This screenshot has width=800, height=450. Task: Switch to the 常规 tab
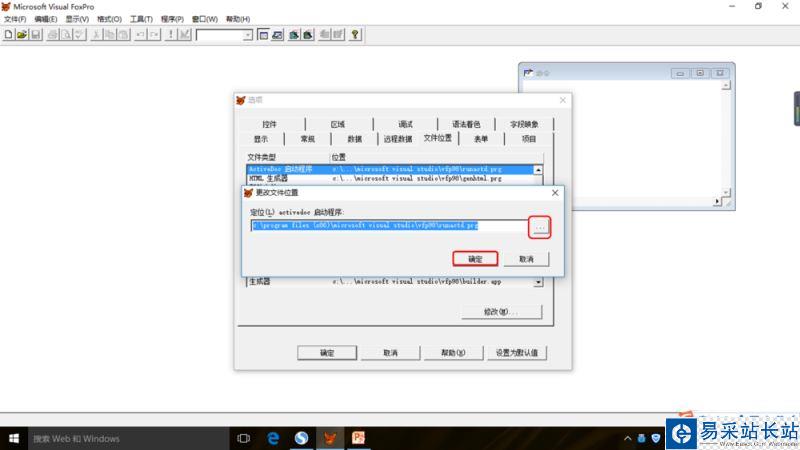[x=308, y=139]
